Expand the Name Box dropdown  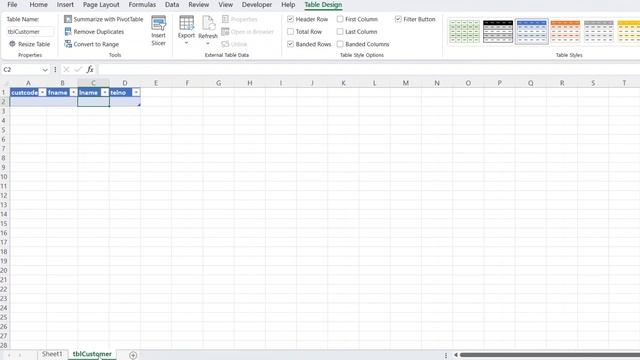45,70
